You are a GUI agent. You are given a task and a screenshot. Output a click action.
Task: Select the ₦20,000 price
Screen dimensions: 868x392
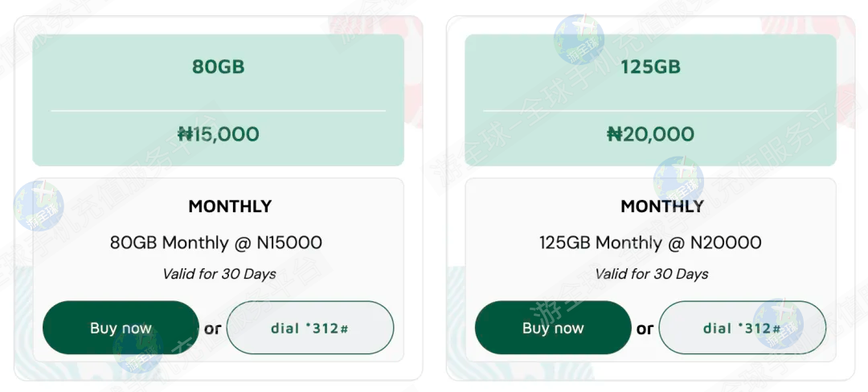click(650, 134)
